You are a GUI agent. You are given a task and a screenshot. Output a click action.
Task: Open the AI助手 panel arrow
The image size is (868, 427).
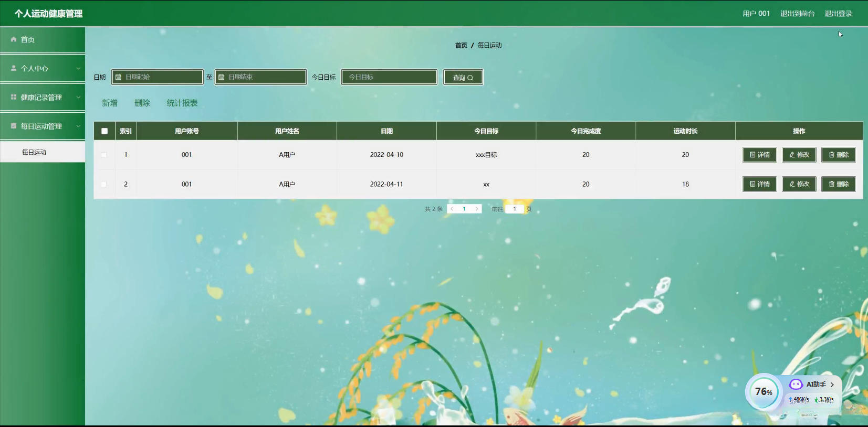[x=832, y=385]
